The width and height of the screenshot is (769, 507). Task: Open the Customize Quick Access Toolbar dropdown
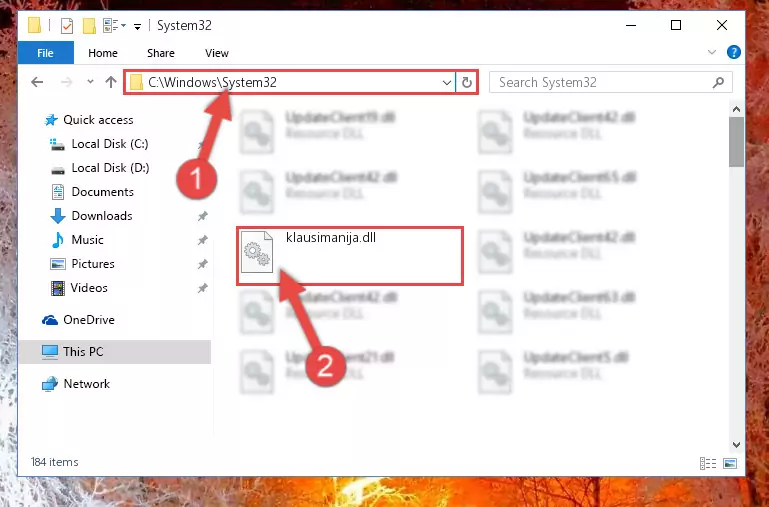[137, 26]
